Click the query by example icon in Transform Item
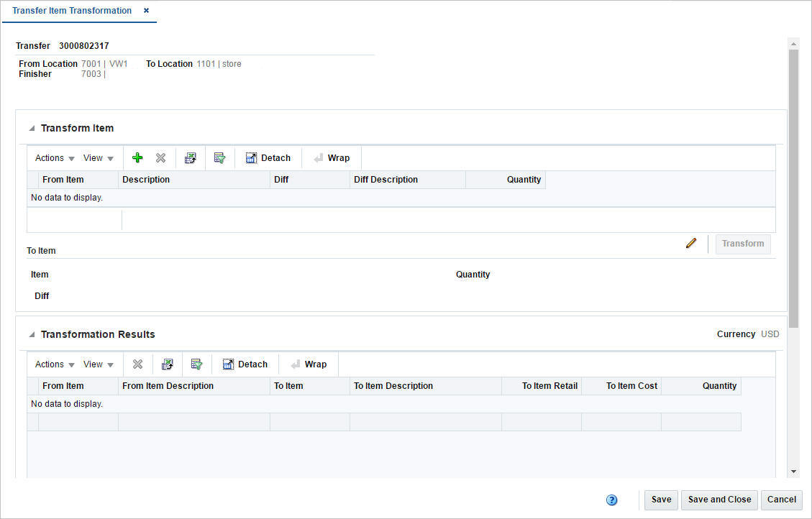Viewport: 812px width, 519px height. [x=220, y=157]
